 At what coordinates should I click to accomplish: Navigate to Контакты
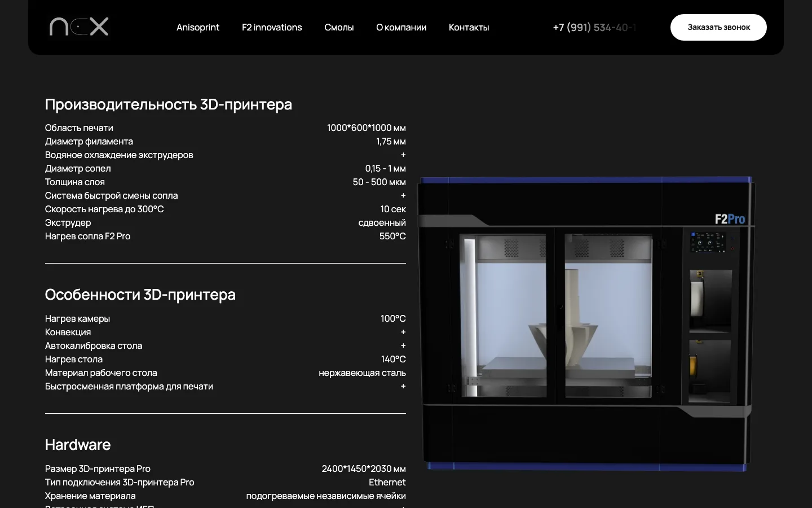tap(469, 27)
